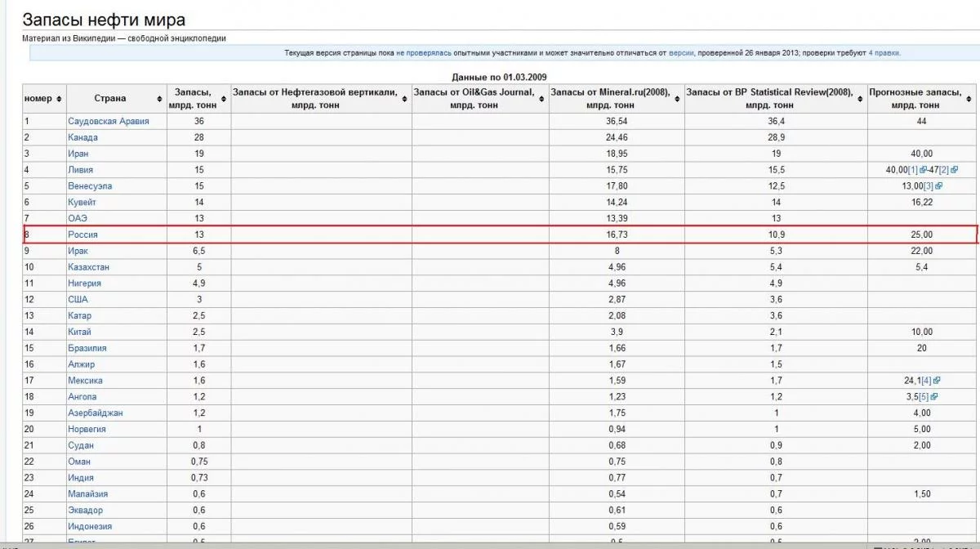The height and width of the screenshot is (549, 980).
Task: Open Оман country link
Action: (x=79, y=462)
